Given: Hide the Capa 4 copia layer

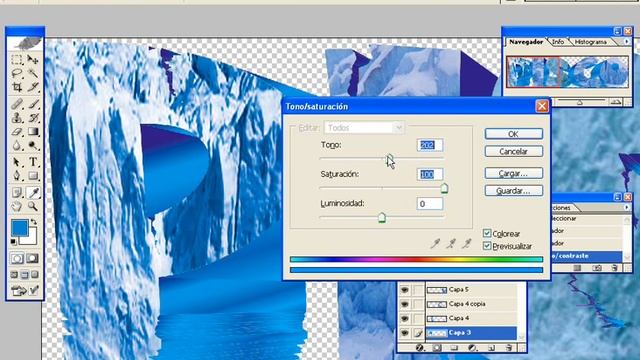Looking at the screenshot, I should [404, 304].
